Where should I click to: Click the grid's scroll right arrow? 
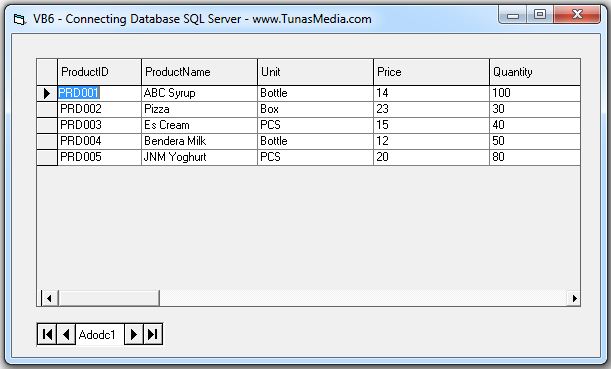pos(574,298)
